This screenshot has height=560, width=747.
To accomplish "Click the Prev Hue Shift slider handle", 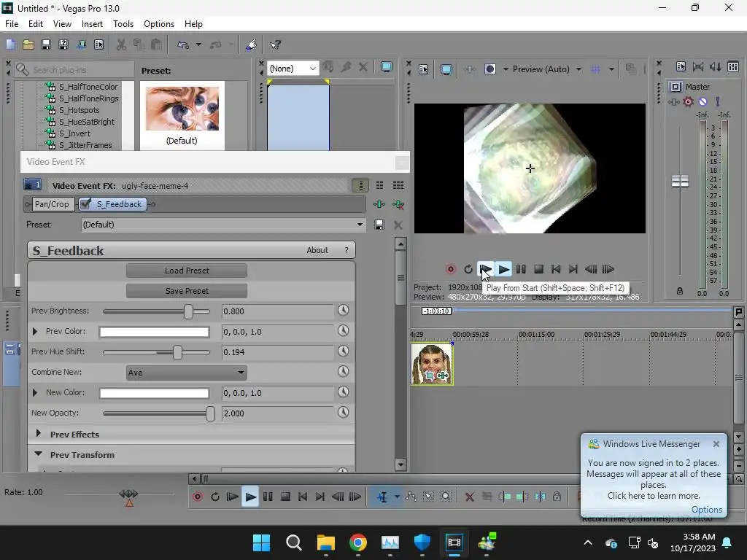I will 177,352.
